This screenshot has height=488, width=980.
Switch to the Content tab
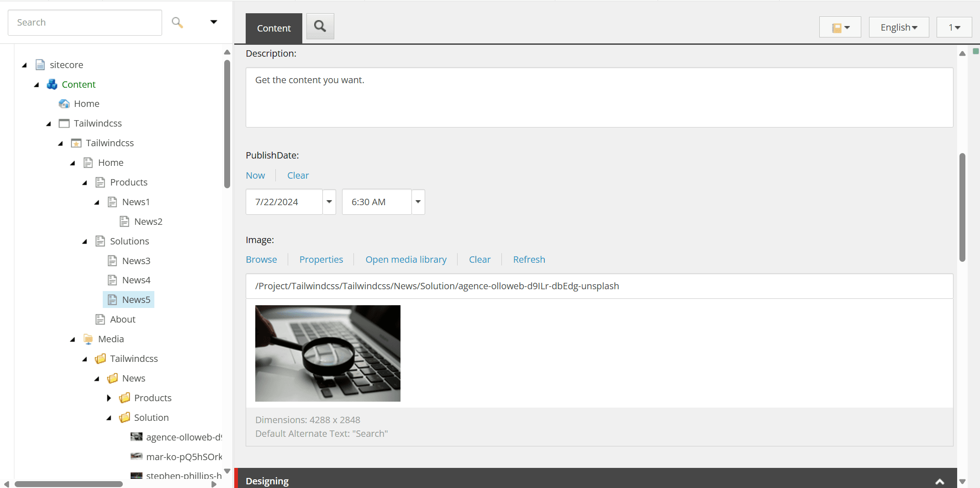(274, 28)
